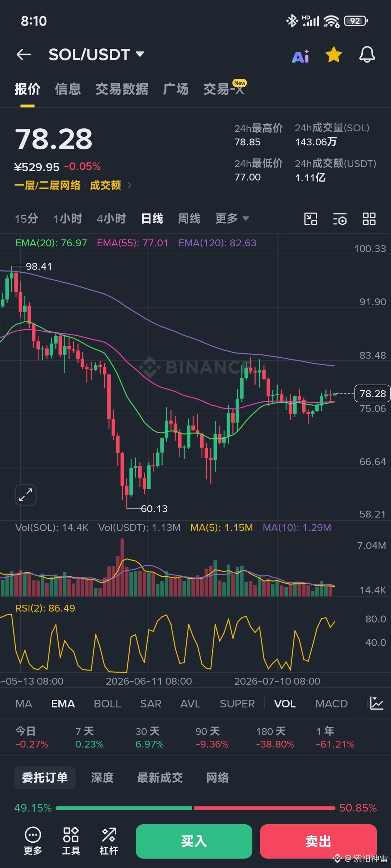This screenshot has height=868, width=391.
Task: Tap the red sell ratio bar
Action: point(265,808)
